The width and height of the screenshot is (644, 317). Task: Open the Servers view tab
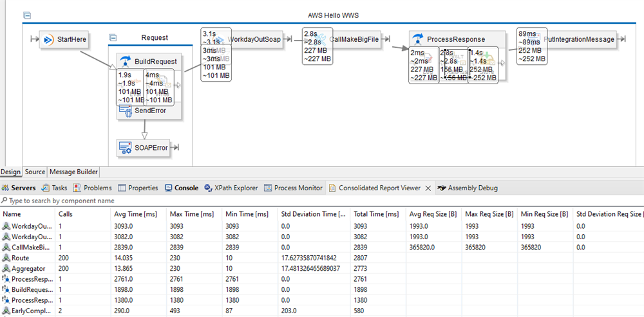[19, 188]
